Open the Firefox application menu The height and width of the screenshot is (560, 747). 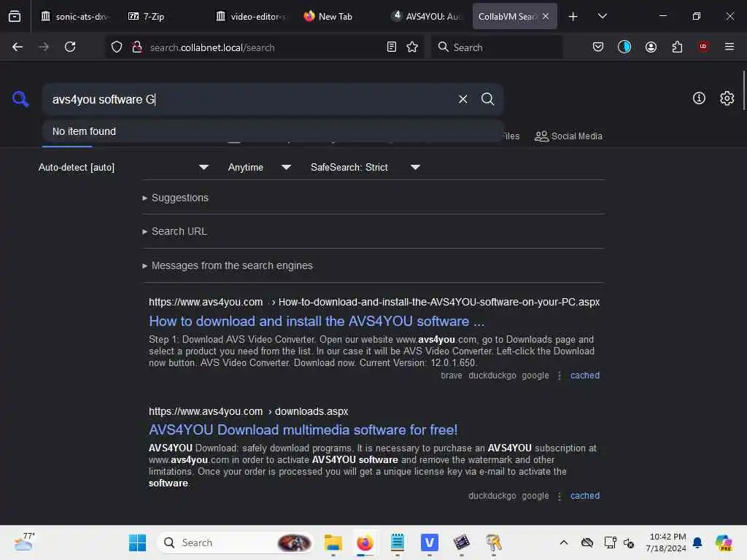(729, 47)
